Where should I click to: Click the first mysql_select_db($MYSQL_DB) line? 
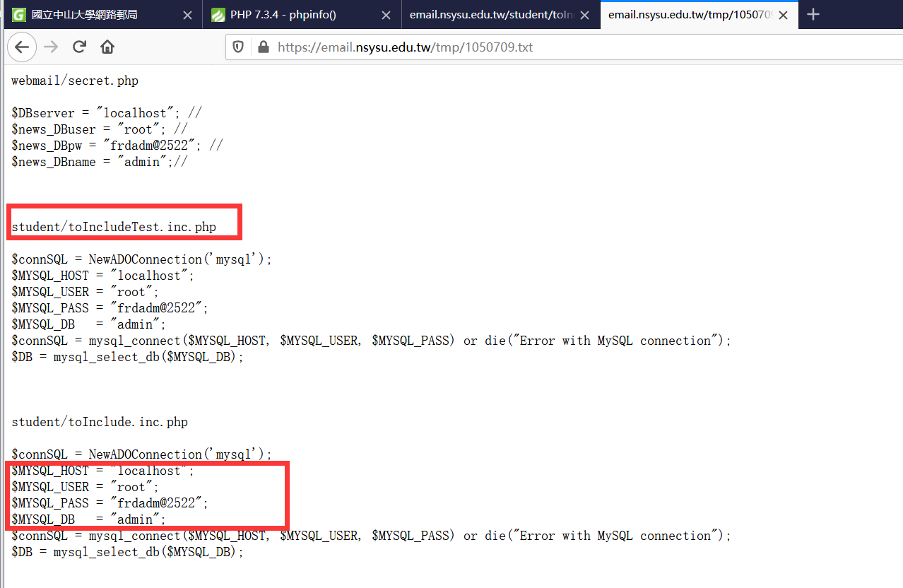[127, 357]
